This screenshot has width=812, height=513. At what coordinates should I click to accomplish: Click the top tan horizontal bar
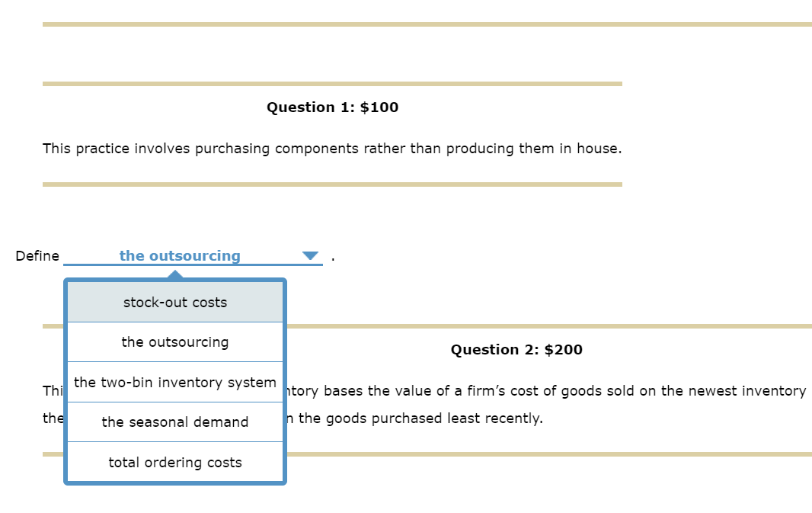[427, 24]
